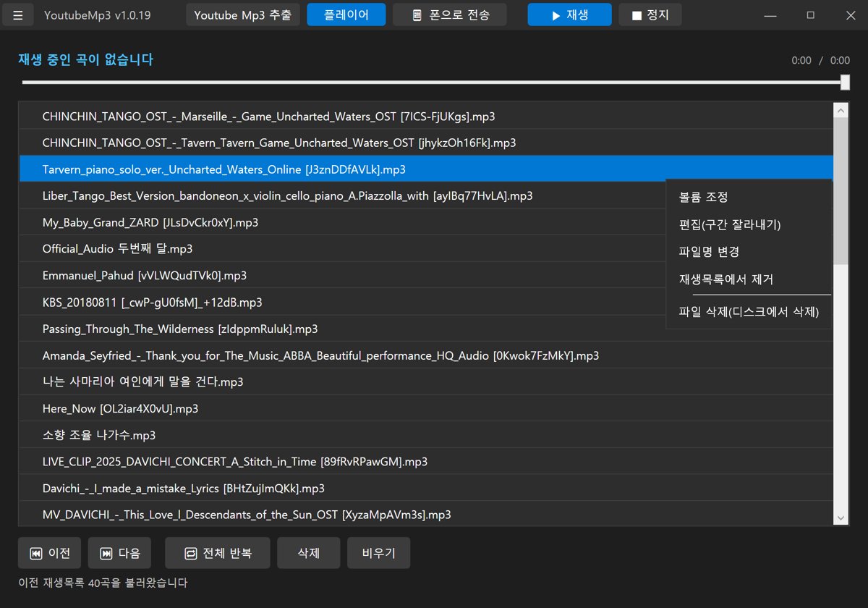Select 편집(구간 잘라내기) in the context menu

coord(749,224)
